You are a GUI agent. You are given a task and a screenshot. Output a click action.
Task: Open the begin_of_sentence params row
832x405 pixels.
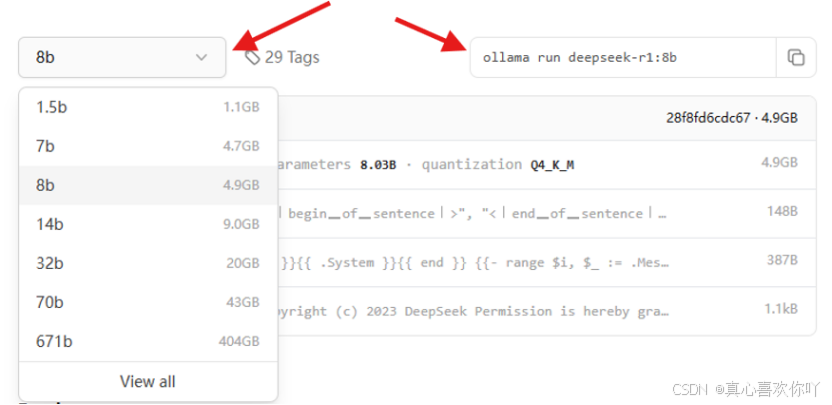pyautogui.click(x=547, y=213)
